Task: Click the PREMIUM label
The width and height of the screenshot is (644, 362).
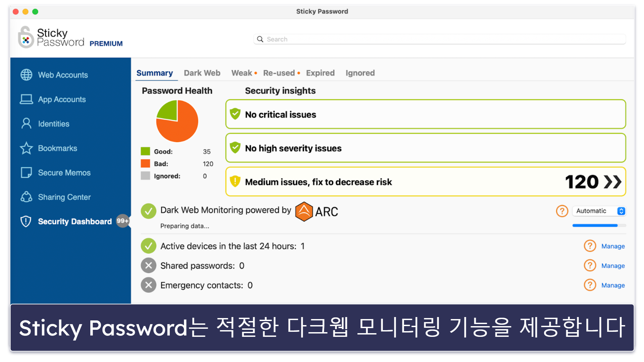Action: pyautogui.click(x=106, y=44)
